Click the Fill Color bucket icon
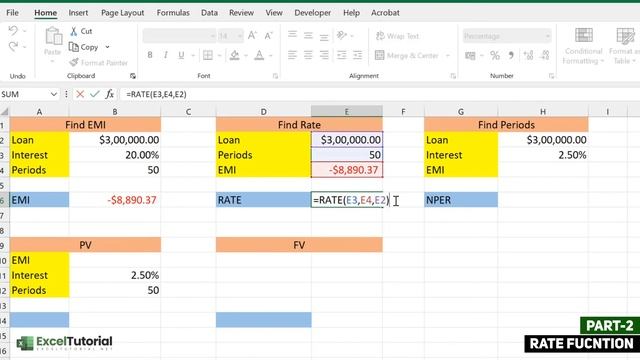The image size is (640, 360). (234, 55)
